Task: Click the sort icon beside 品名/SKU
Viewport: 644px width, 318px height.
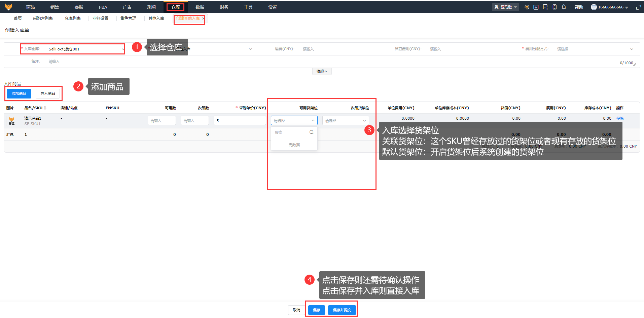Action: coord(45,108)
